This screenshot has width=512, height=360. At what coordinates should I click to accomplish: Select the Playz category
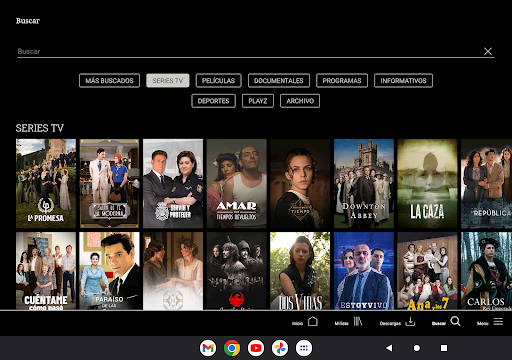pos(258,101)
